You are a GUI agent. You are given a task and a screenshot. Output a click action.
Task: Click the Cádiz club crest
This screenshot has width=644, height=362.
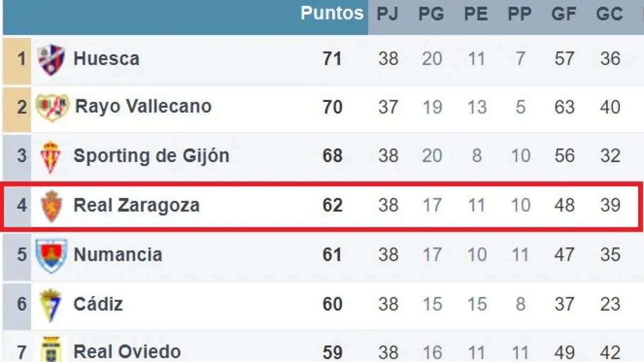[x=52, y=305]
